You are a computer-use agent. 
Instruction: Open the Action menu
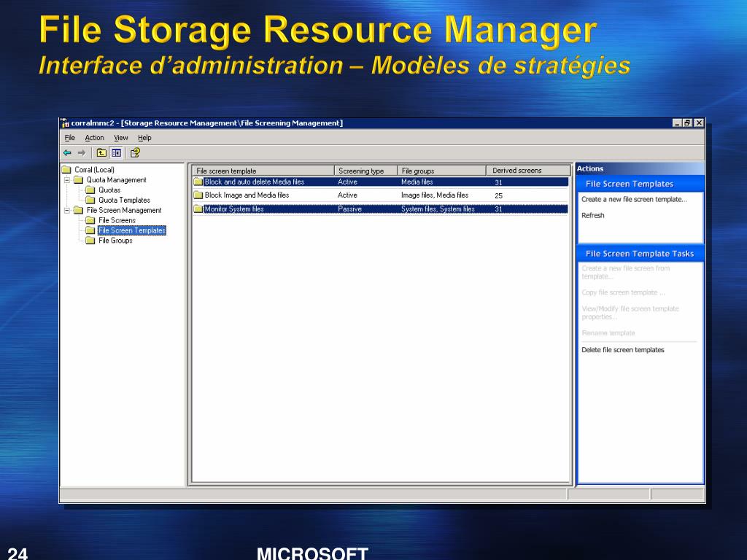pyautogui.click(x=94, y=138)
